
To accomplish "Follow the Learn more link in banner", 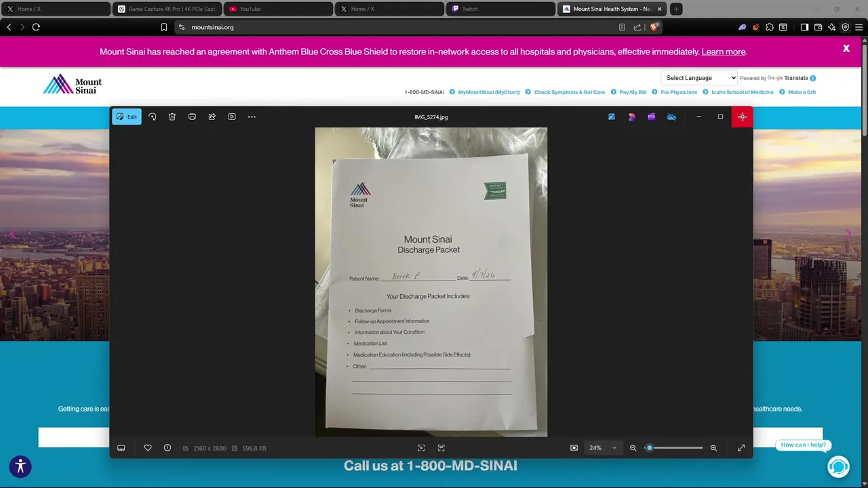I will (x=723, y=52).
